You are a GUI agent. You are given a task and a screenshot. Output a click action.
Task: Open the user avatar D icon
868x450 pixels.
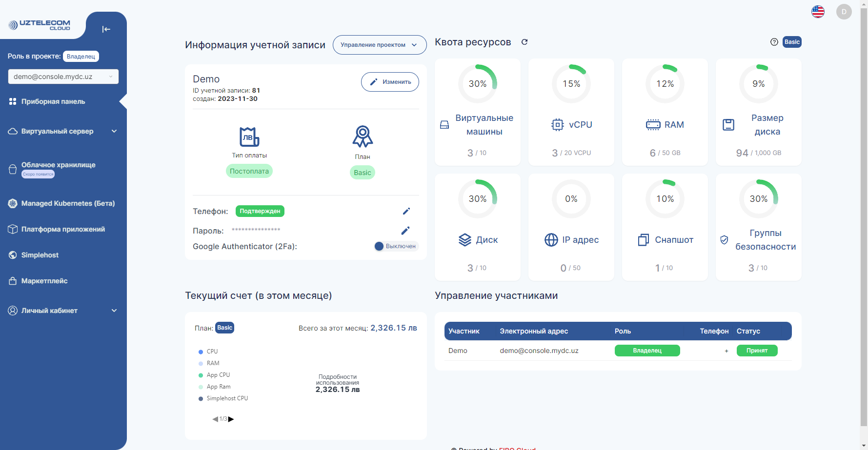click(x=844, y=12)
